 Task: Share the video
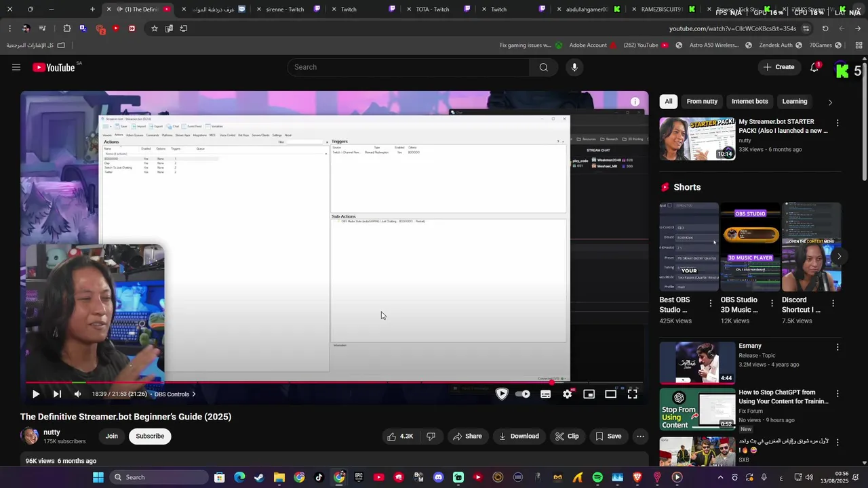467,436
